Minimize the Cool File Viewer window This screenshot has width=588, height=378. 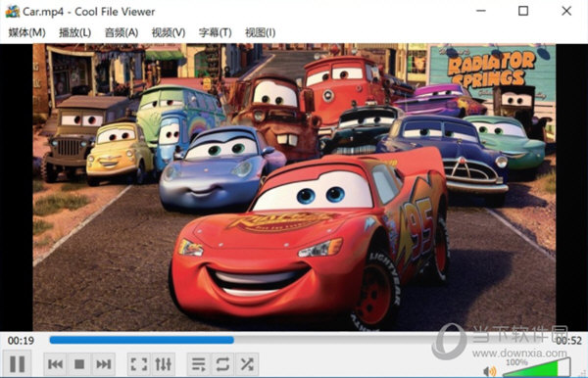481,11
